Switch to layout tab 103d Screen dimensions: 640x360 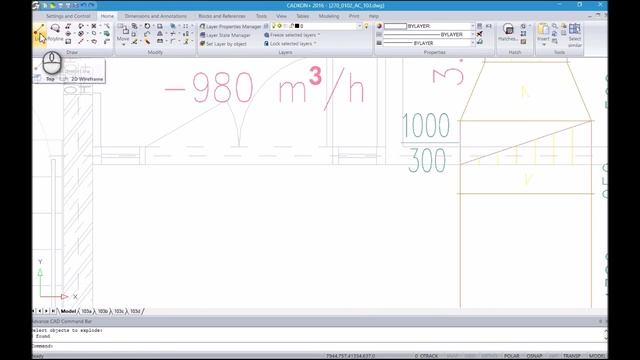point(135,311)
